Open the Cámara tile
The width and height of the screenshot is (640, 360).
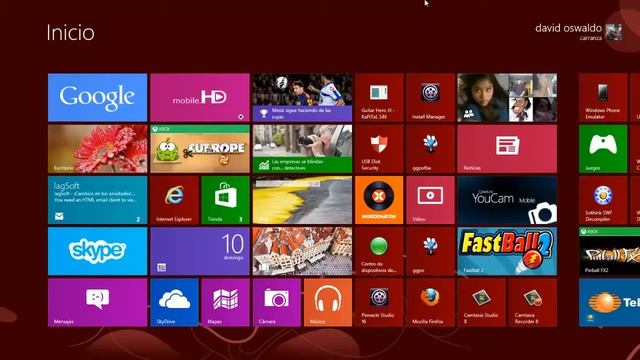click(x=277, y=302)
